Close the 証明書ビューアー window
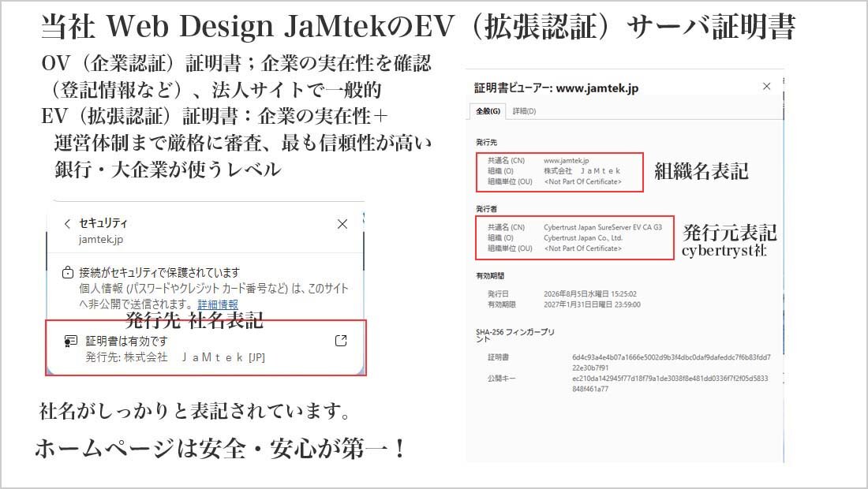The width and height of the screenshot is (868, 489). click(x=767, y=86)
